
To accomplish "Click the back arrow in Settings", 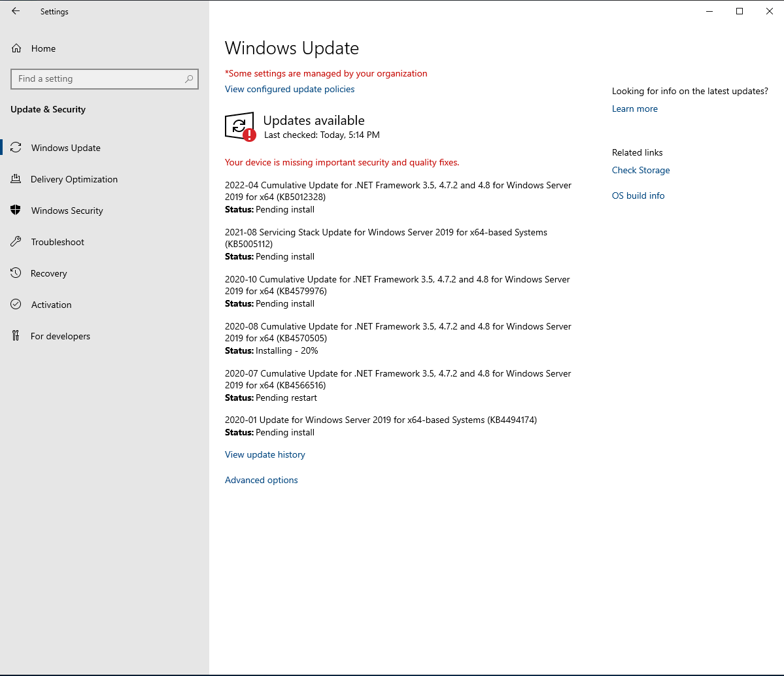I will coord(16,11).
